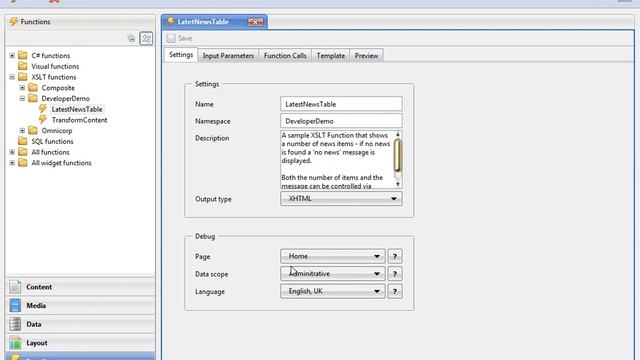640x360 pixels.
Task: Switch to the Input Parameters tab
Action: [228, 56]
